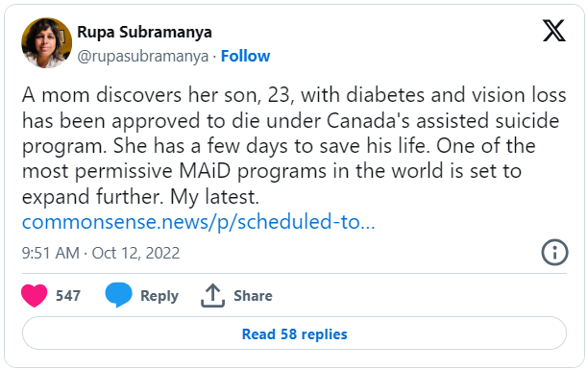The width and height of the screenshot is (588, 370).
Task: Click the Oct 12, 2022 date
Action: pyautogui.click(x=135, y=253)
